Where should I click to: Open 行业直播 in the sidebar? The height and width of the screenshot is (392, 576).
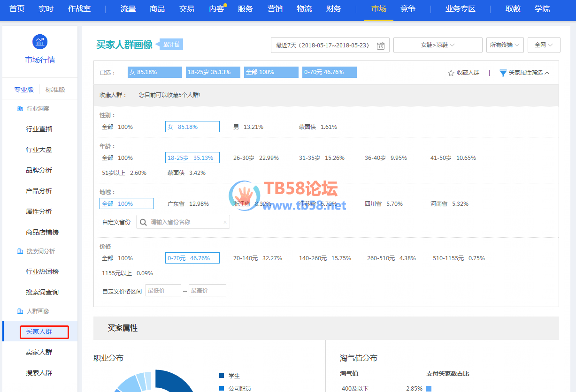(x=39, y=129)
